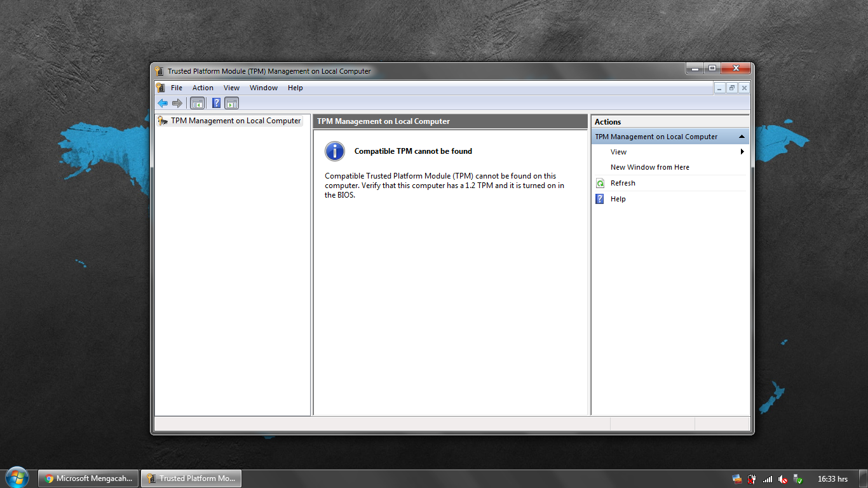The image size is (868, 488).
Task: Switch to Microsoft Mengacah Chrome taskbar button
Action: tap(89, 478)
